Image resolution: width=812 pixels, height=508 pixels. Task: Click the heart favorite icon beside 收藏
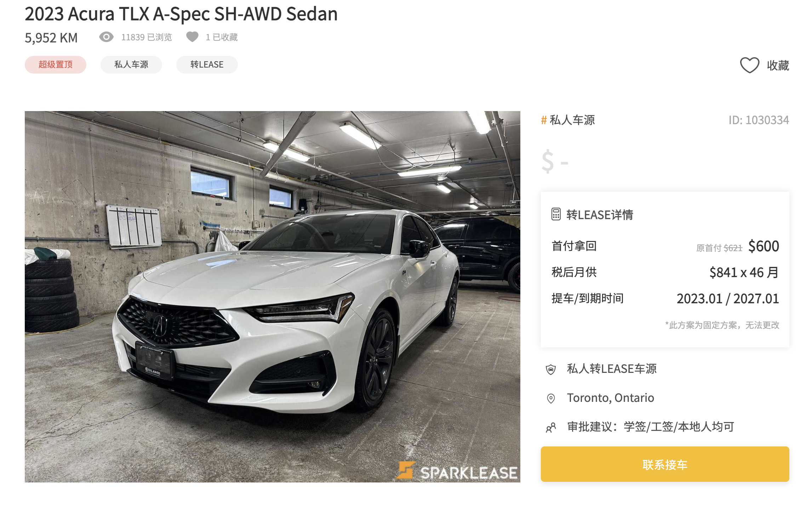749,65
